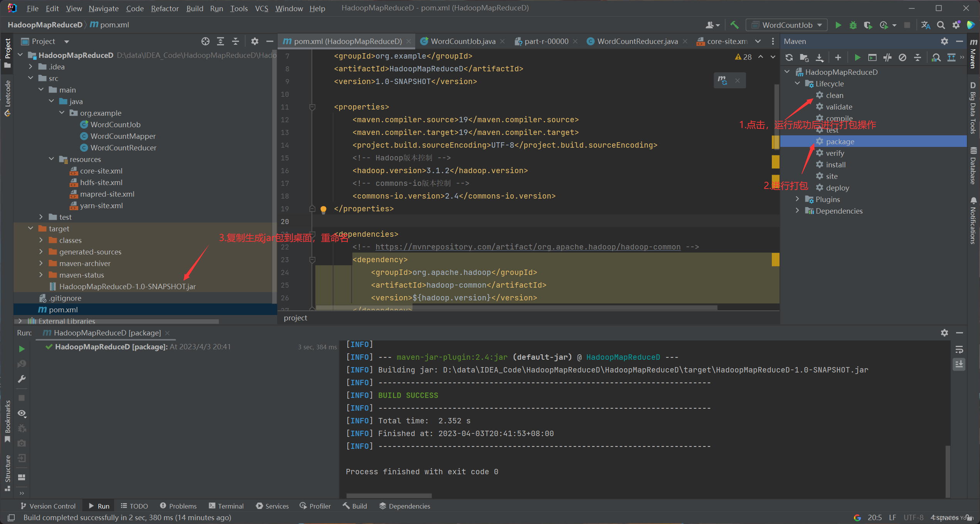Add Maven project plus icon
This screenshot has width=980, height=524.
838,57
